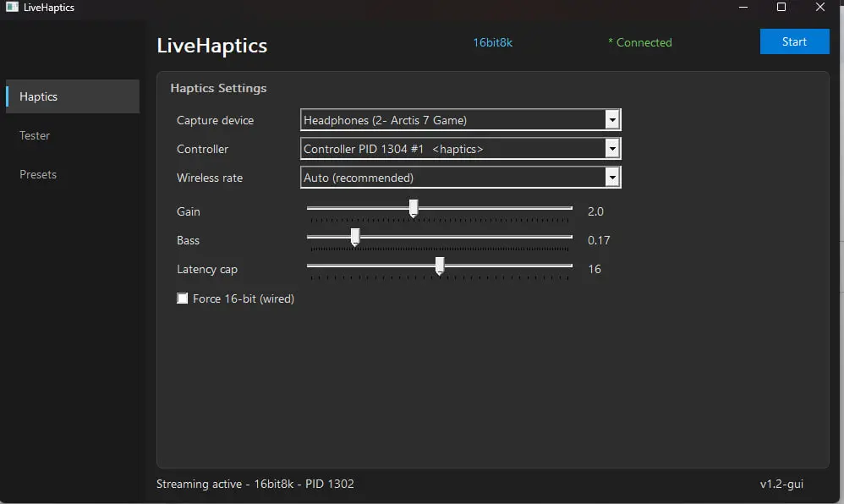
Task: Maximize the LiveHaptics window
Action: click(x=781, y=7)
